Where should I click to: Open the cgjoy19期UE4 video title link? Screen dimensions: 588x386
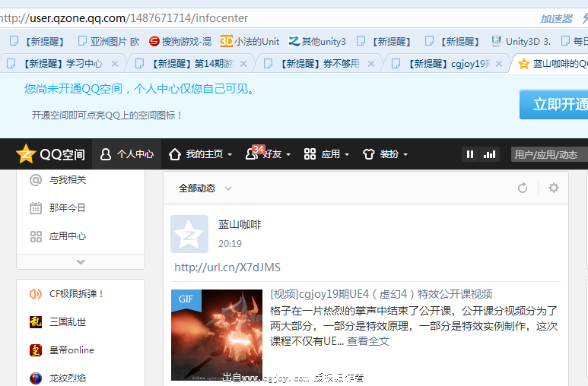(381, 294)
